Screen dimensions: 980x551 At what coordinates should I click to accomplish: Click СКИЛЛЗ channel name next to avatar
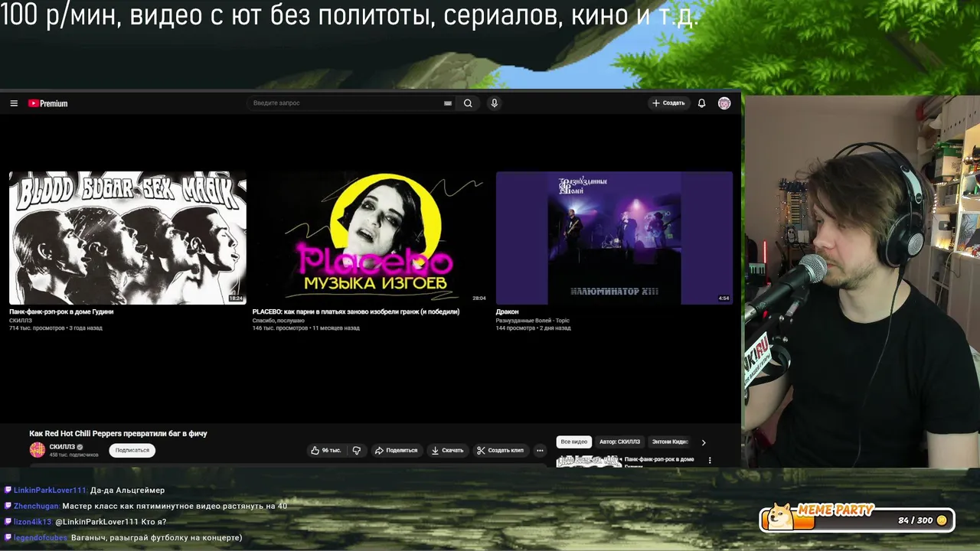61,447
